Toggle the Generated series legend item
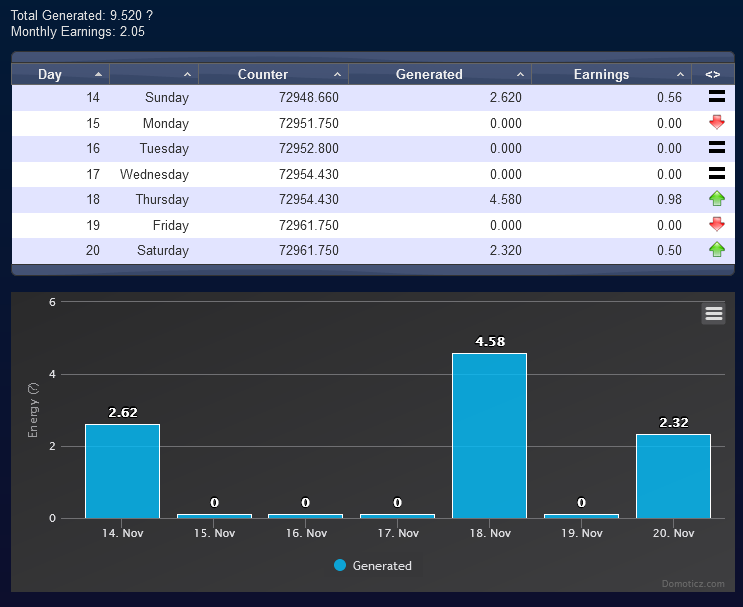This screenshot has width=743, height=607. coord(373,565)
